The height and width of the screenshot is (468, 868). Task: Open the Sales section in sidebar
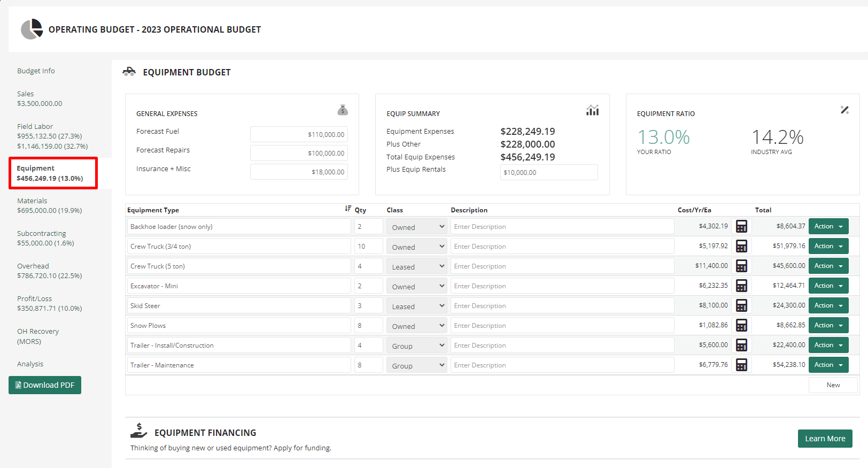[x=40, y=98]
